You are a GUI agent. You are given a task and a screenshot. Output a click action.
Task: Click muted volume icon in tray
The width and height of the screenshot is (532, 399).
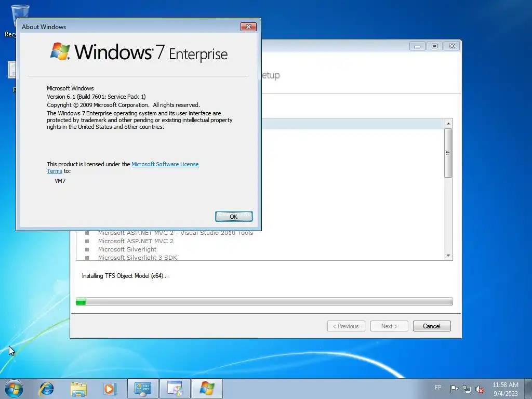click(x=480, y=389)
